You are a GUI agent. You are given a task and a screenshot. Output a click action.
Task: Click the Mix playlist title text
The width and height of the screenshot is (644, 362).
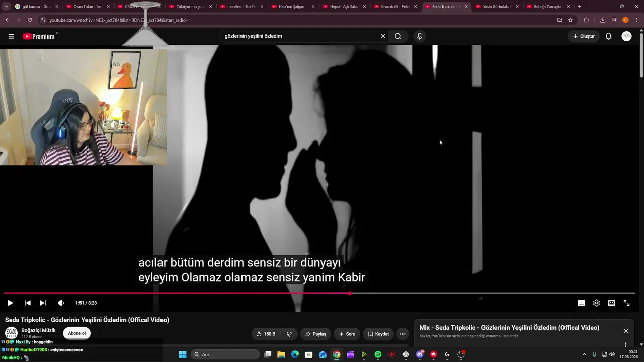509,328
